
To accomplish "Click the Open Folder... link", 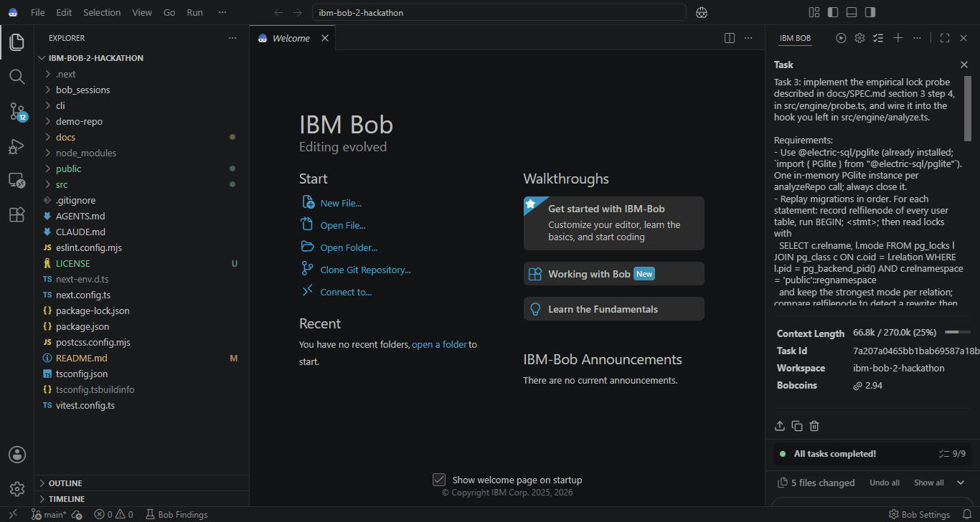I will [x=349, y=247].
